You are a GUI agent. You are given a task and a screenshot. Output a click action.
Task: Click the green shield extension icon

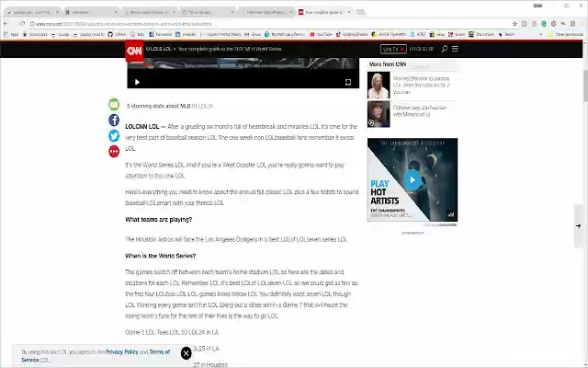pyautogui.click(x=544, y=24)
